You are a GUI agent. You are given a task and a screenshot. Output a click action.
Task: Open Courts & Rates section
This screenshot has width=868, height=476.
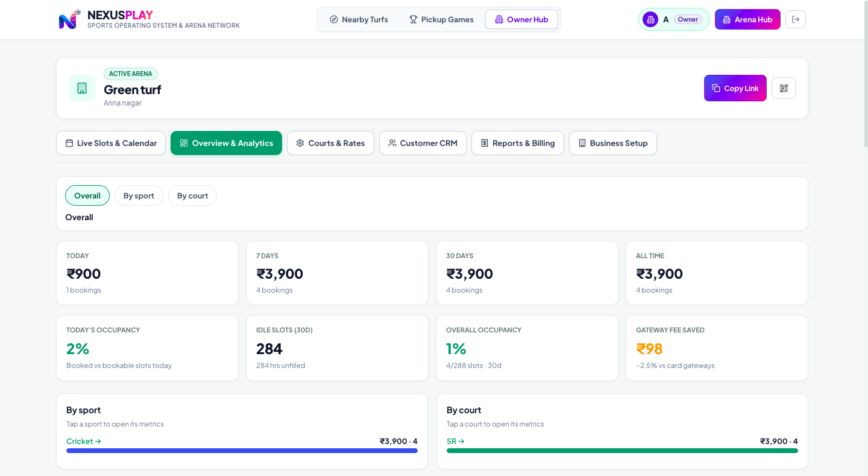(x=330, y=143)
